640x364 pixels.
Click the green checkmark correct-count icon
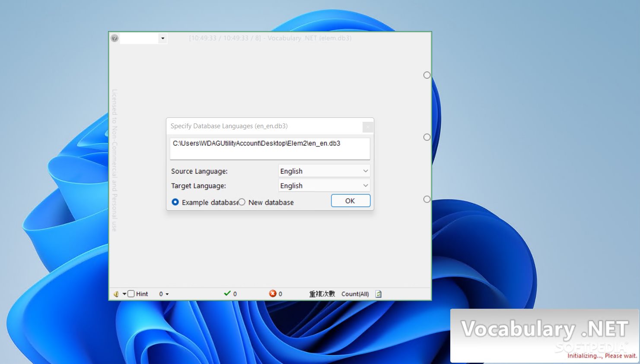click(227, 294)
